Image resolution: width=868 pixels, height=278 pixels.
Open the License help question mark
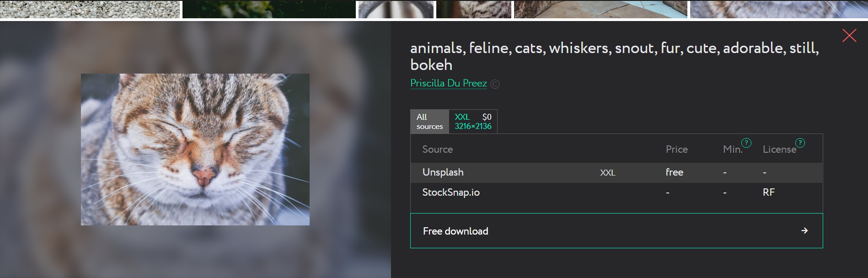[x=800, y=143]
